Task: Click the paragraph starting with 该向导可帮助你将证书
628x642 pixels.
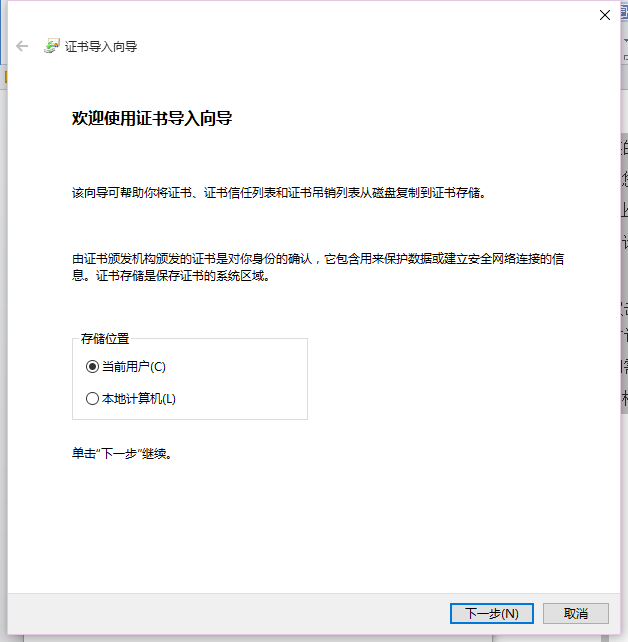Action: 279,192
